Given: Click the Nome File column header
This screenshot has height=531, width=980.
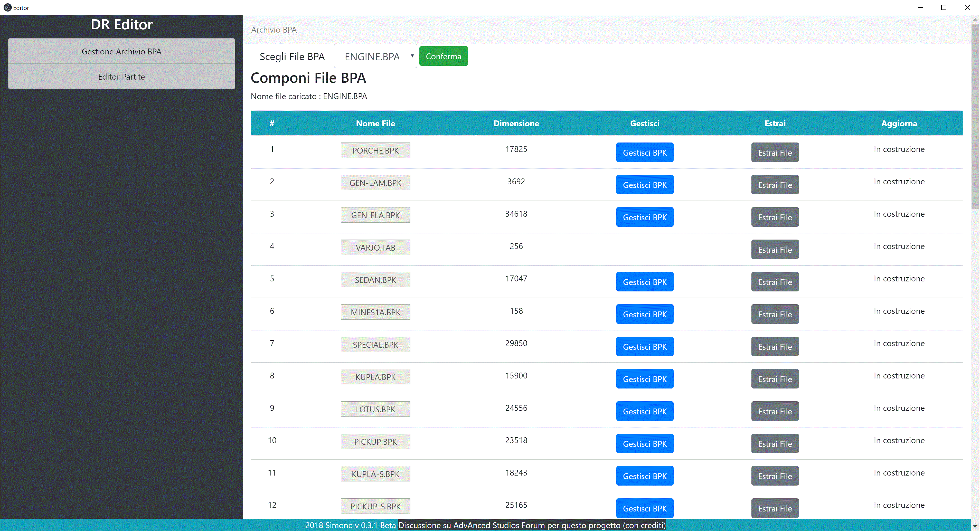Looking at the screenshot, I should (x=375, y=123).
